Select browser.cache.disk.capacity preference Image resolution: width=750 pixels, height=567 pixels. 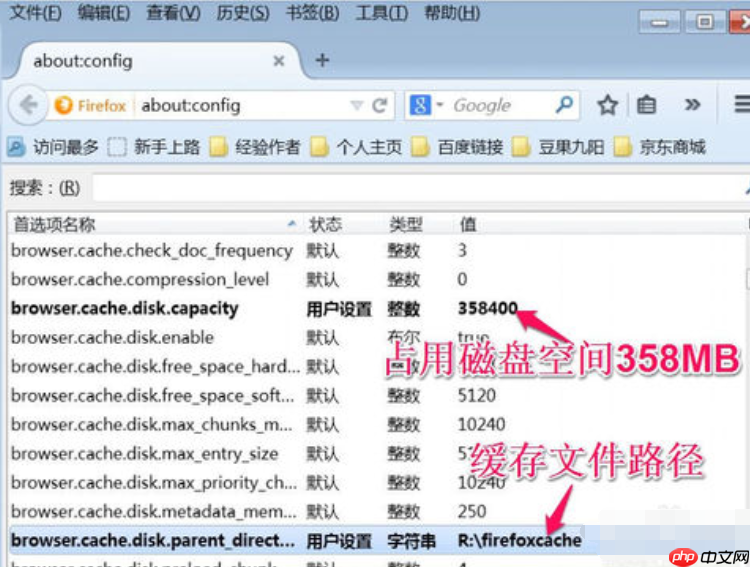coord(377,309)
